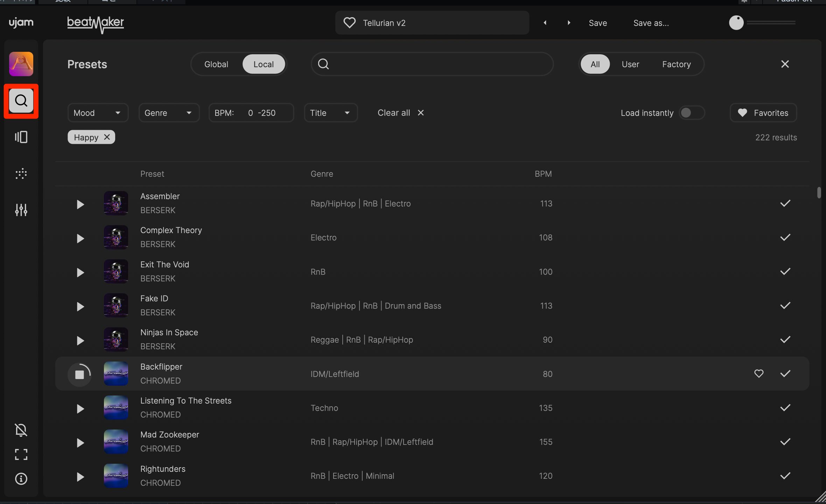Go to previous preset with left arrow

tap(545, 23)
